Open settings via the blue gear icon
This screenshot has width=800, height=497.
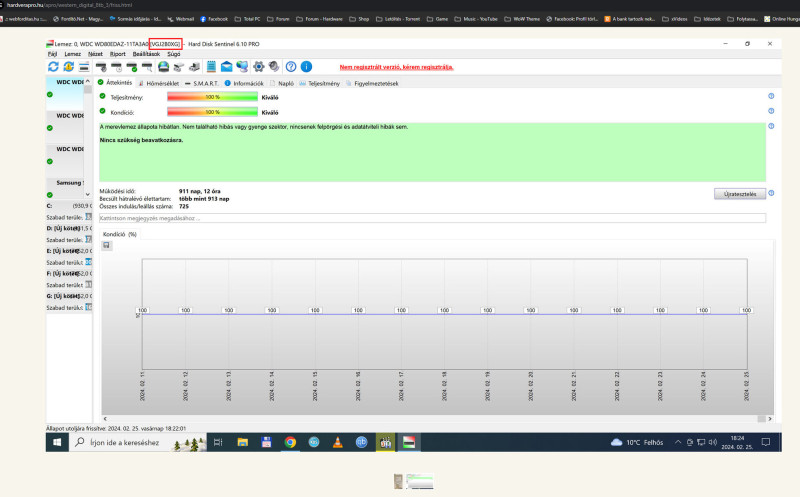click(259, 67)
